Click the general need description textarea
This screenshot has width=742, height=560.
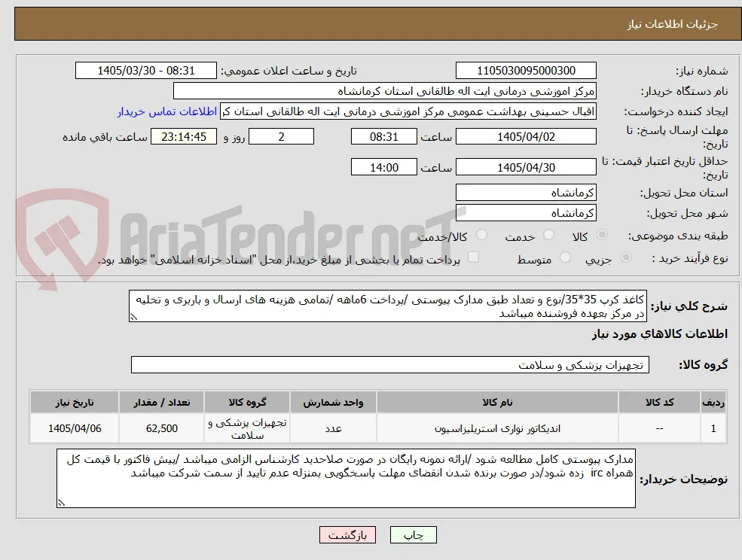point(387,306)
